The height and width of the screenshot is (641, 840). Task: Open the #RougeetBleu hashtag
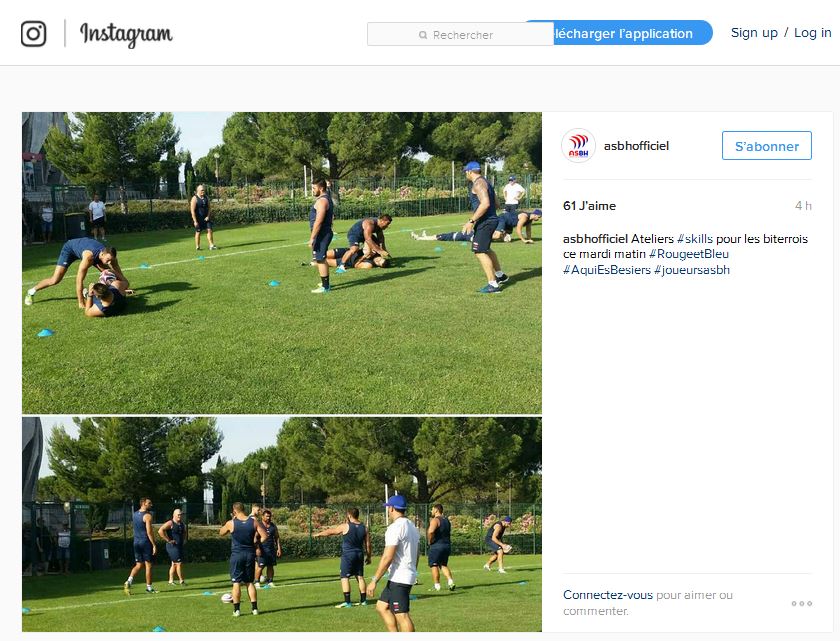689,254
